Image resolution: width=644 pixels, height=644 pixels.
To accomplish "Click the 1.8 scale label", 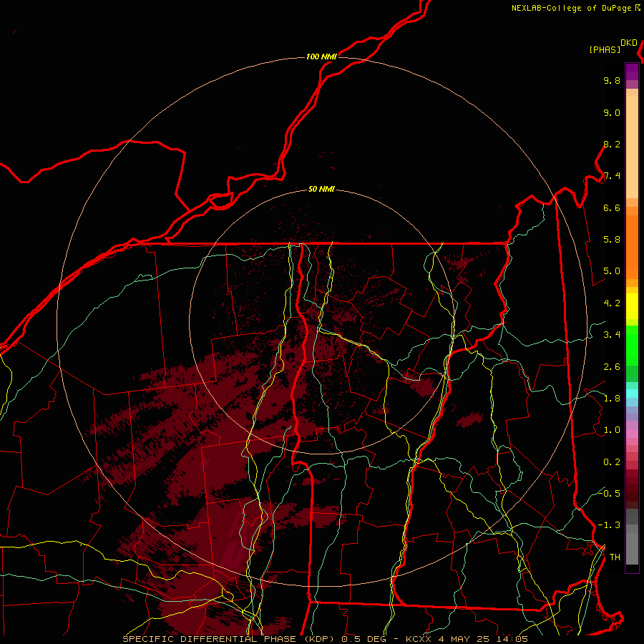I will click(x=612, y=399).
